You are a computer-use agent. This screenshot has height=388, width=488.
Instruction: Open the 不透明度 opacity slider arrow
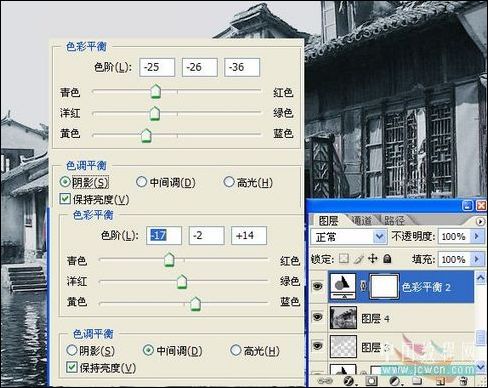[477, 236]
